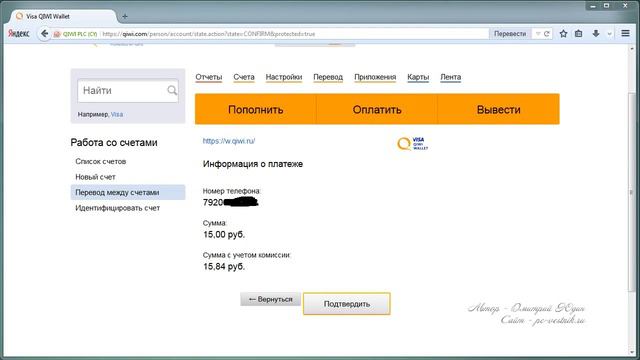This screenshot has width=640, height=360.
Task: Click the Сумма с учетом комиссии label
Action: point(247,255)
